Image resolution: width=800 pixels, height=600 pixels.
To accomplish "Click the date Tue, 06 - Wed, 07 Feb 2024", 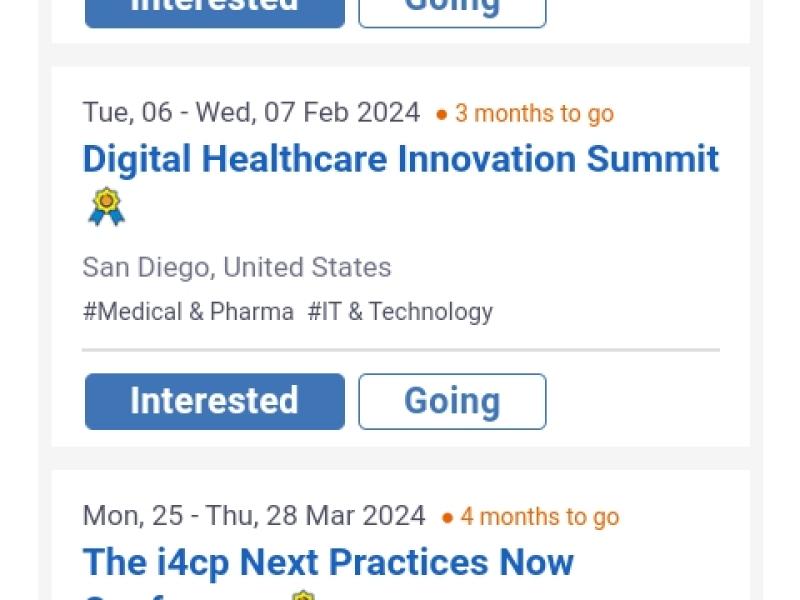I will [x=251, y=113].
